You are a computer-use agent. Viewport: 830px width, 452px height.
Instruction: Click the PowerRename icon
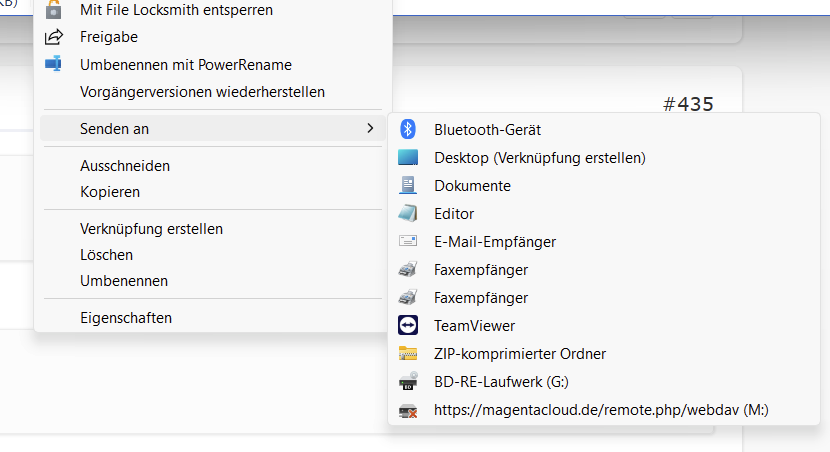[54, 64]
